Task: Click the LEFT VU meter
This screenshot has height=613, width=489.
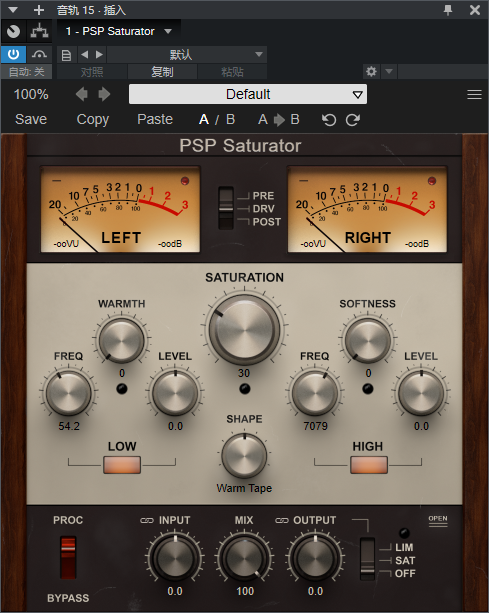Action: (x=120, y=209)
